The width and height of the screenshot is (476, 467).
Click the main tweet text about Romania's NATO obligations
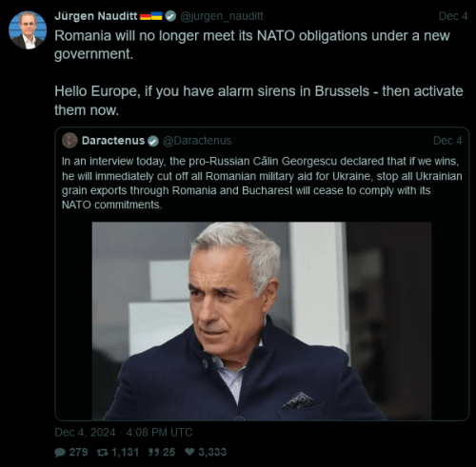point(259,72)
